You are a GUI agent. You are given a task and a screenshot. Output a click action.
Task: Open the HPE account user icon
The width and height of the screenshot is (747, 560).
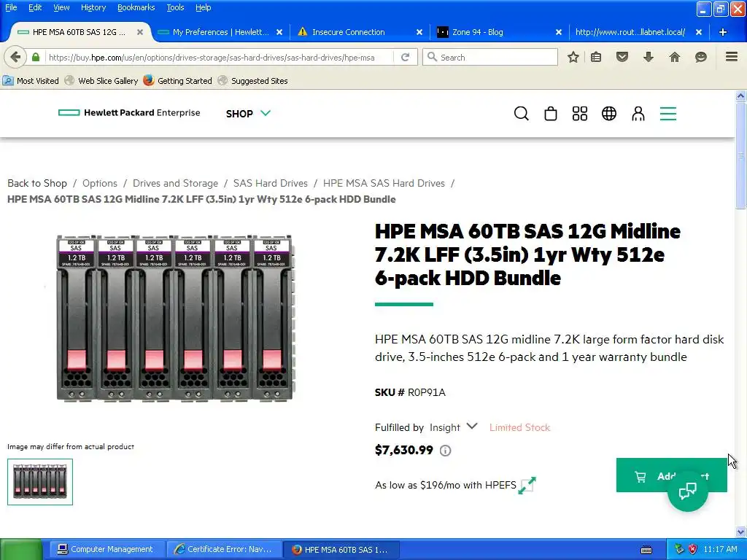[x=638, y=113]
